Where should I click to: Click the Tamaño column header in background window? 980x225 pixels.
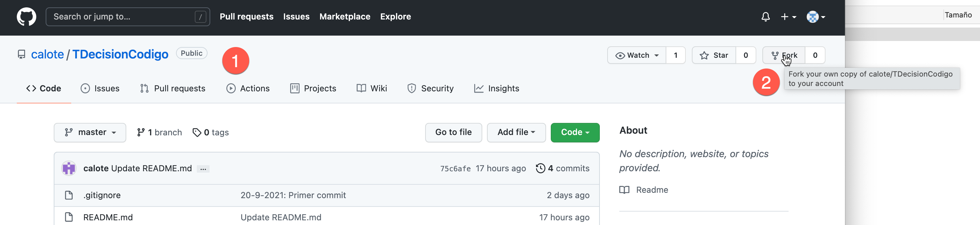pos(958,15)
